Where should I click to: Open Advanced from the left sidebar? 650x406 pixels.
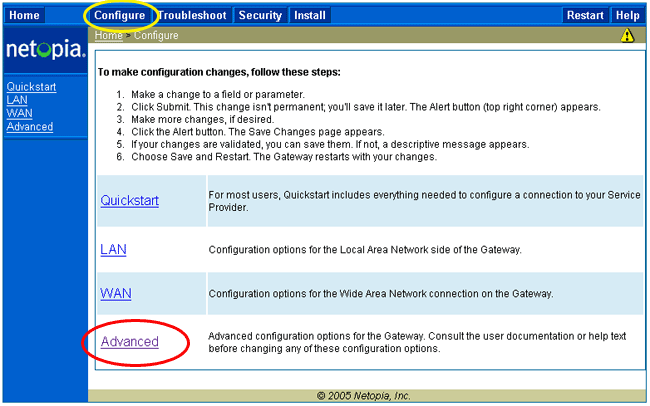[x=30, y=126]
